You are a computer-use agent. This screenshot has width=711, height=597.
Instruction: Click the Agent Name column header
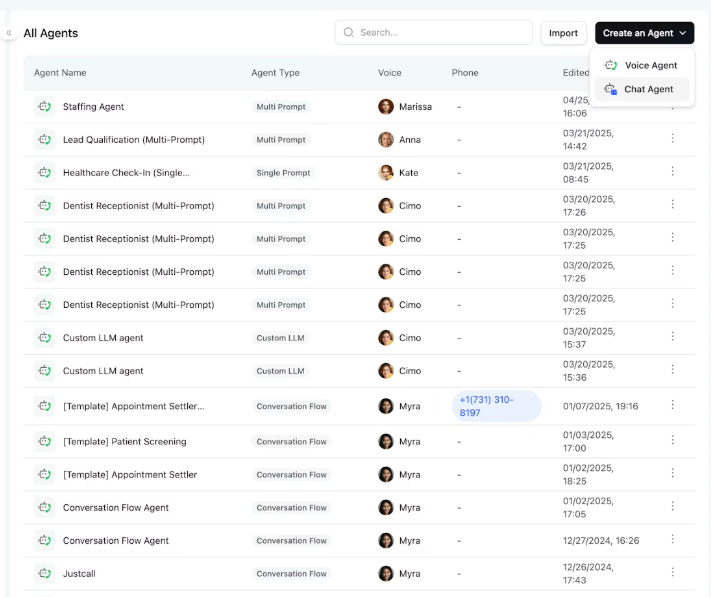(60, 73)
